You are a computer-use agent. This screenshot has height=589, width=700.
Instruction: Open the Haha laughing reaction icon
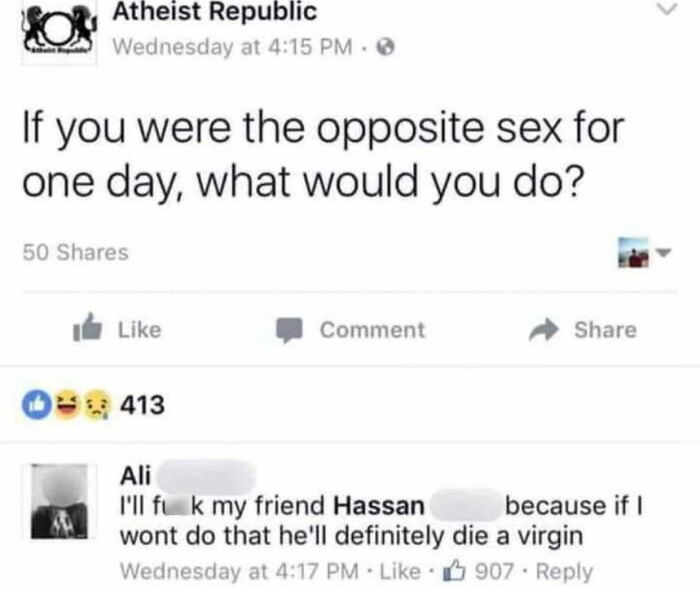click(67, 405)
